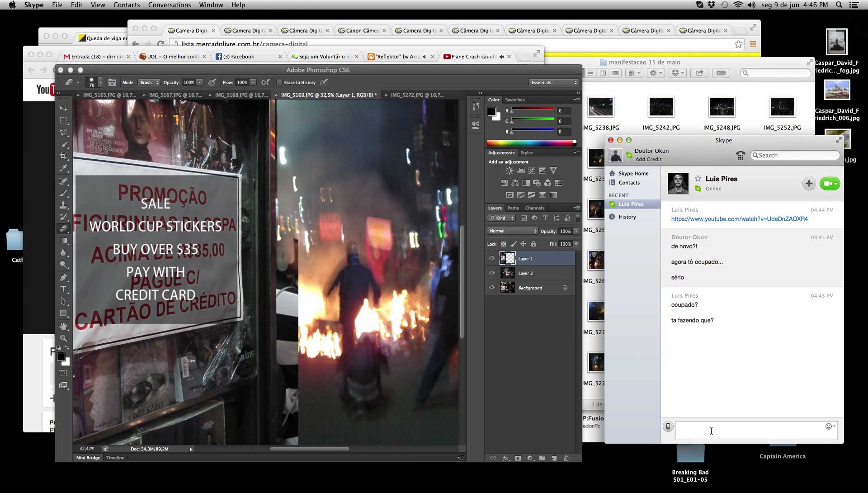Viewport: 868px width, 493px height.
Task: Click the color spectrum ramp bar
Action: (530, 143)
